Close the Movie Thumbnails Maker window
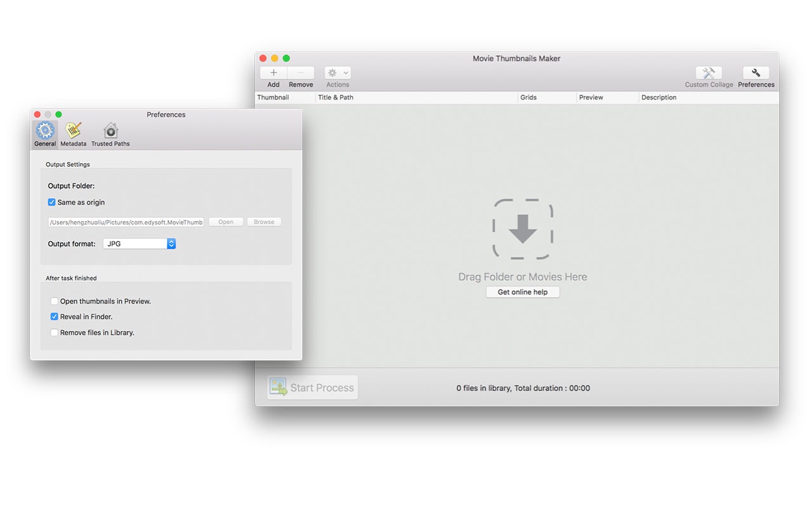Image resolution: width=812 pixels, height=508 pixels. pyautogui.click(x=263, y=58)
